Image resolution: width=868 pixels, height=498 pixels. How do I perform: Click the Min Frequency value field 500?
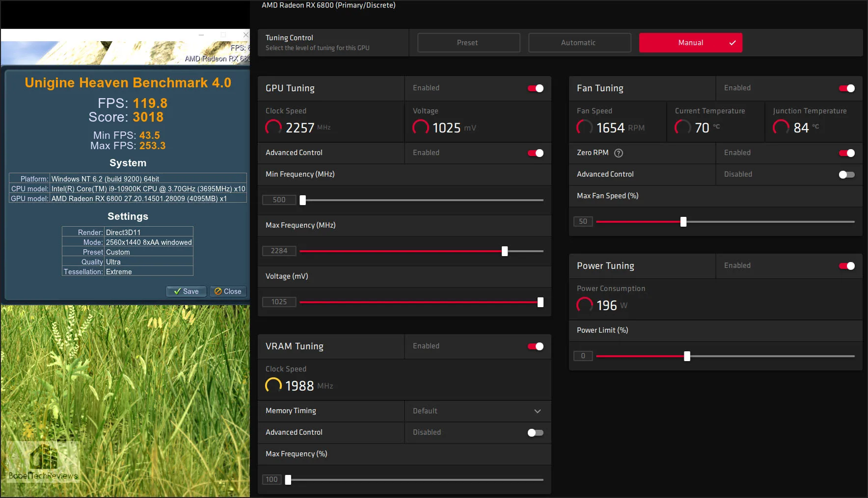(279, 200)
